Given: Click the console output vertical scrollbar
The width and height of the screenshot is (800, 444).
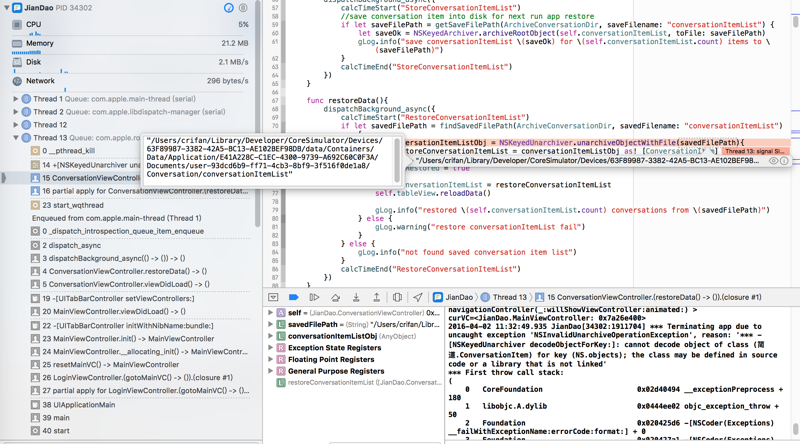Looking at the screenshot, I should pos(795,429).
